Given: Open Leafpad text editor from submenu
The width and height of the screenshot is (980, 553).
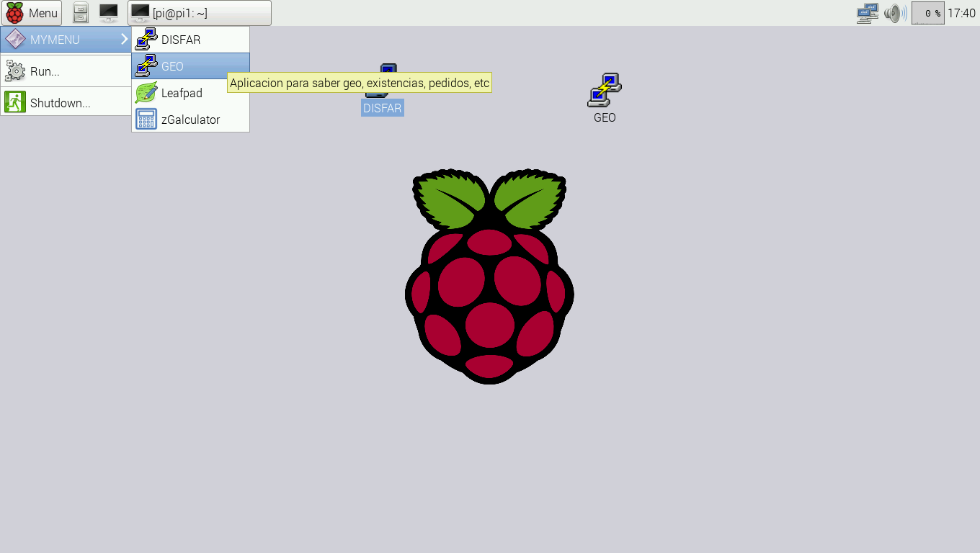Looking at the screenshot, I should (x=182, y=93).
